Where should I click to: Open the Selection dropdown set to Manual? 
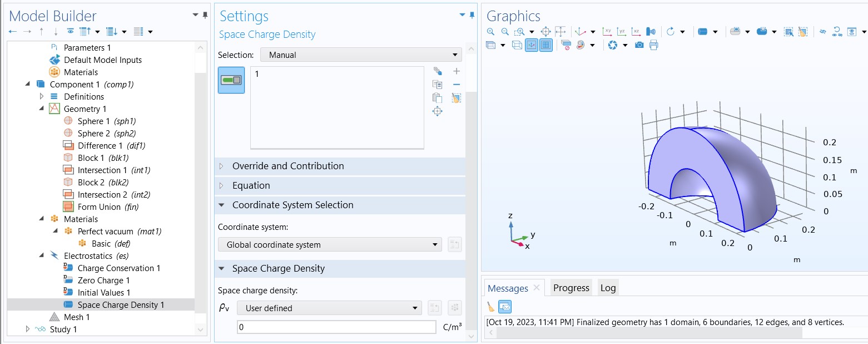click(361, 55)
